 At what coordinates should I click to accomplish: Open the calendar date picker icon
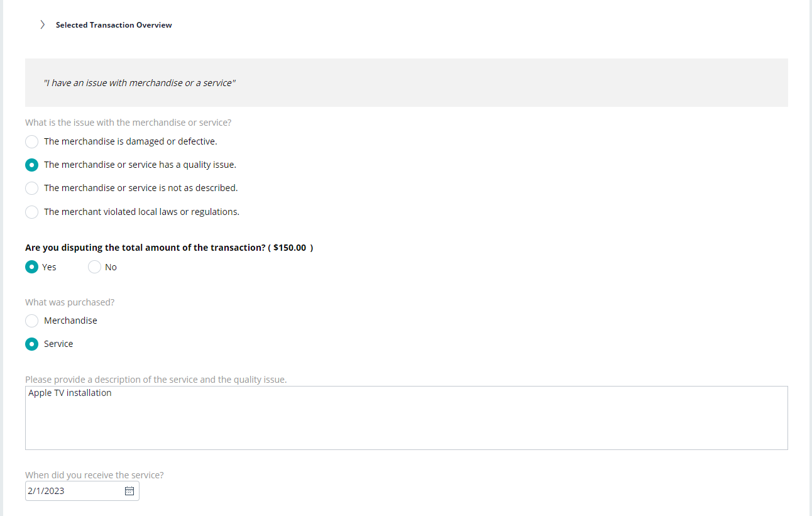coord(129,491)
